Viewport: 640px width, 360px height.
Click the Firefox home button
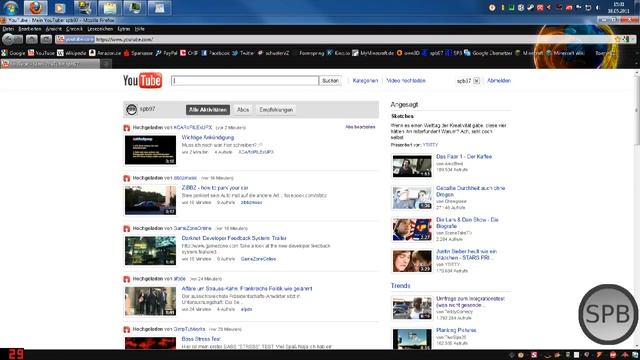(x=31, y=39)
